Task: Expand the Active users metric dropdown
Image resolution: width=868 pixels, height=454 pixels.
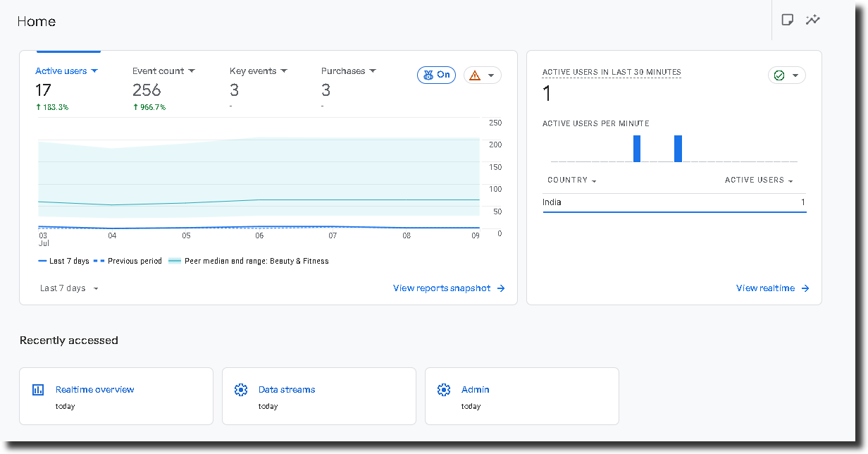Action: click(x=66, y=71)
